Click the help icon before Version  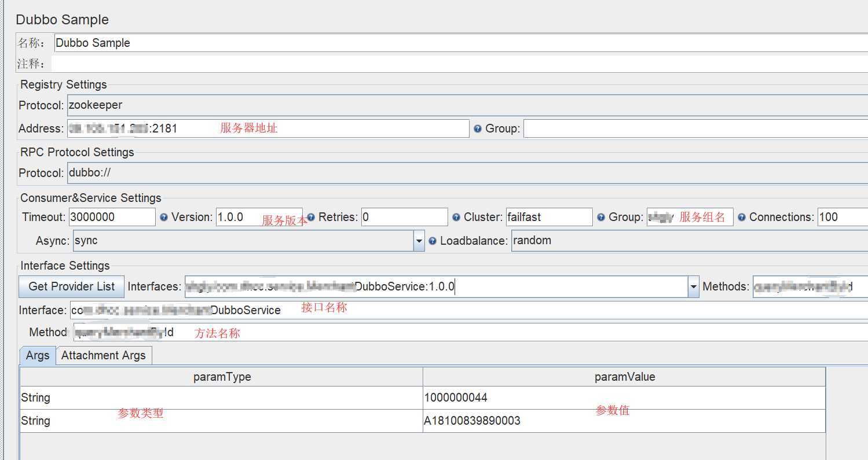164,218
